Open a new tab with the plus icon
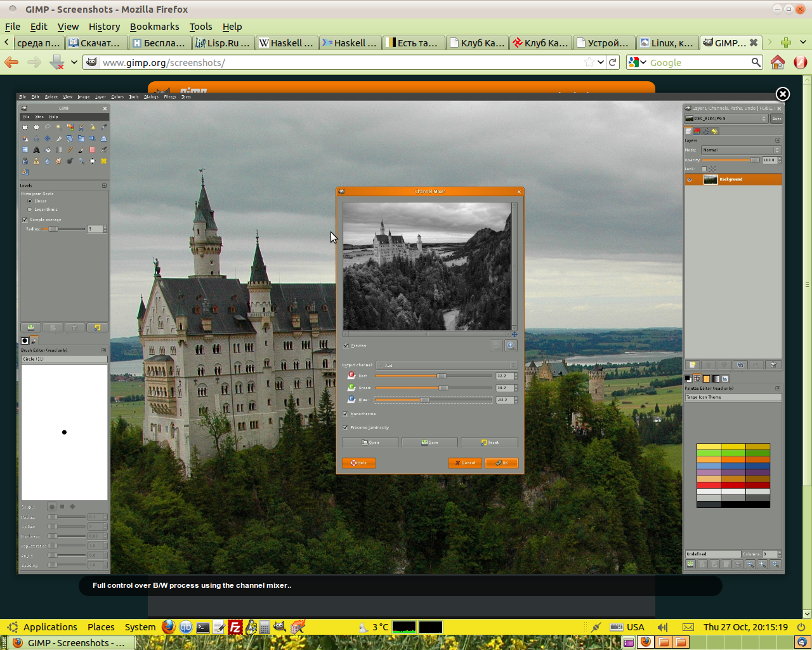 tap(786, 43)
